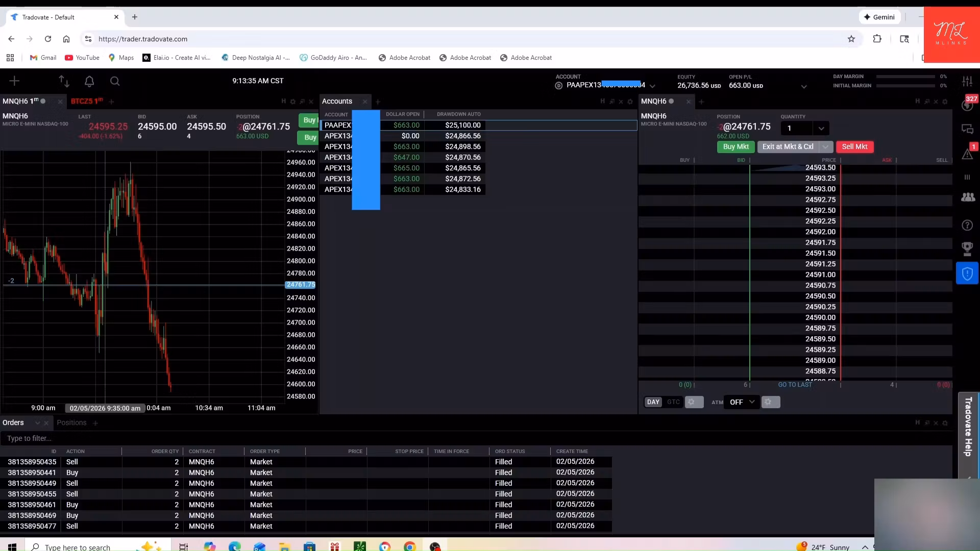Image resolution: width=980 pixels, height=551 pixels.
Task: Open ATM strategy settings gear button
Action: tap(771, 402)
